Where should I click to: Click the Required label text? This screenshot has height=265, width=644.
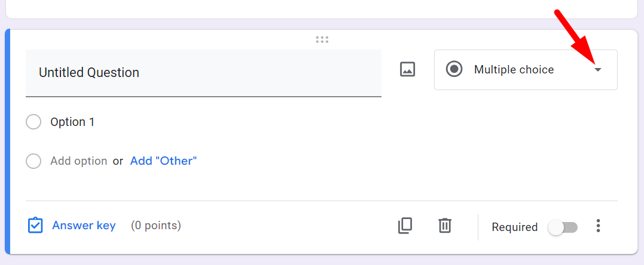514,227
